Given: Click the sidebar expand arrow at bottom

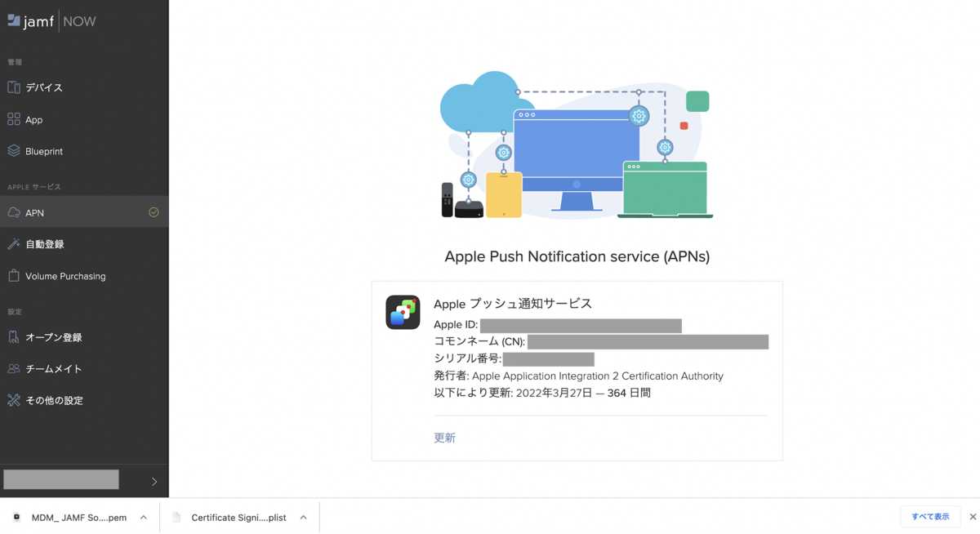Looking at the screenshot, I should click(x=154, y=482).
